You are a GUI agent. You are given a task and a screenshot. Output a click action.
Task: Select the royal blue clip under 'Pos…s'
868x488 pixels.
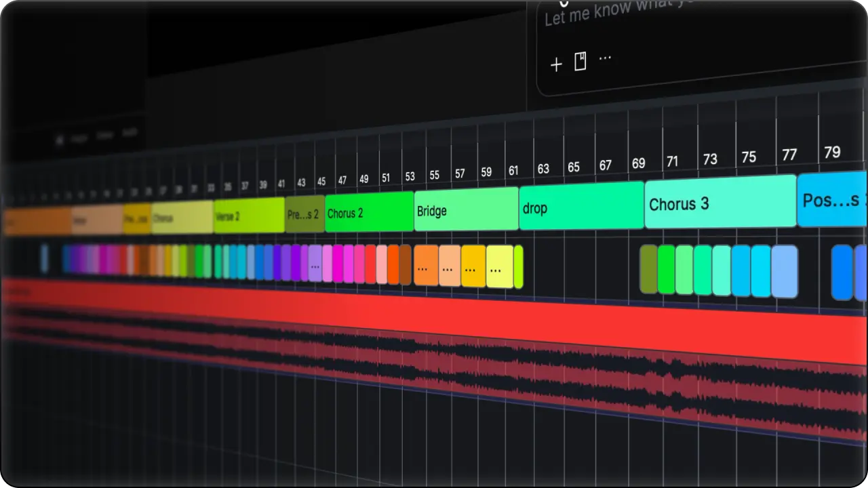842,272
